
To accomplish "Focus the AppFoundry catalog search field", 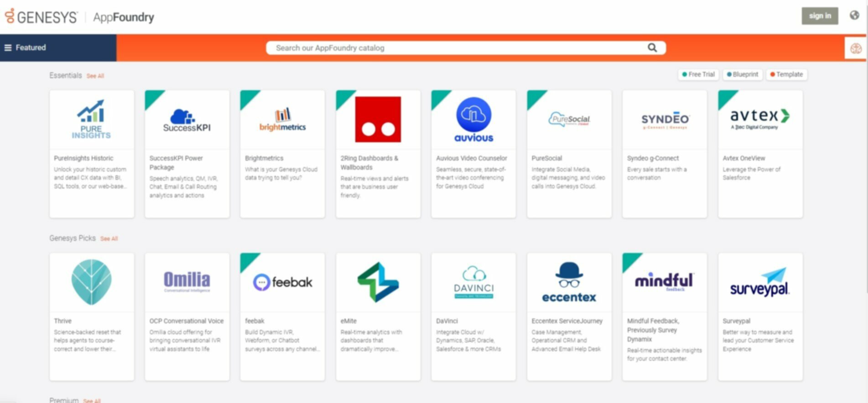I will coord(465,48).
